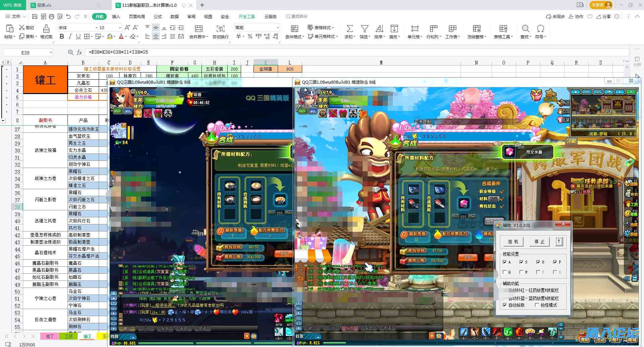Click the Percent style icon
This screenshot has width=644, height=347.
point(250,36)
